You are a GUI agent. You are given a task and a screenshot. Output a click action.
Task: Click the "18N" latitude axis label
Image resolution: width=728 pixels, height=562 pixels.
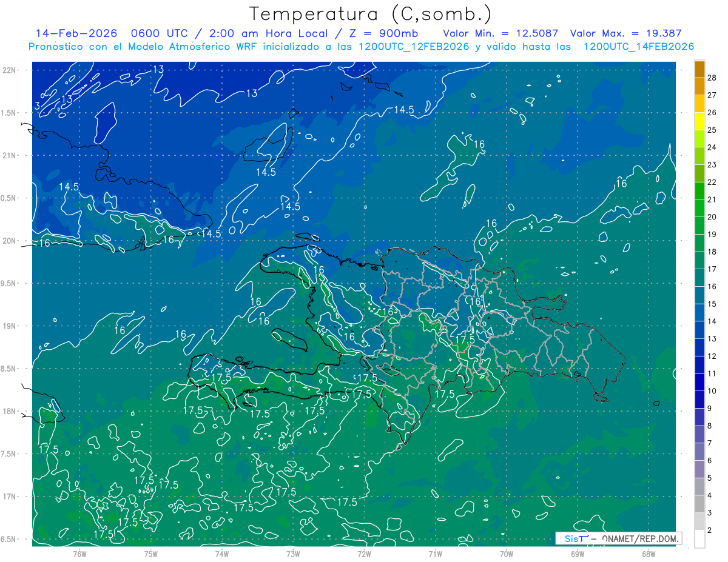coord(10,411)
